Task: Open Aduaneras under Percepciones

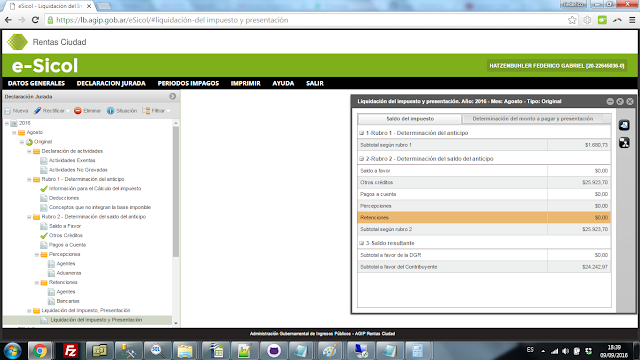Action: [x=69, y=273]
